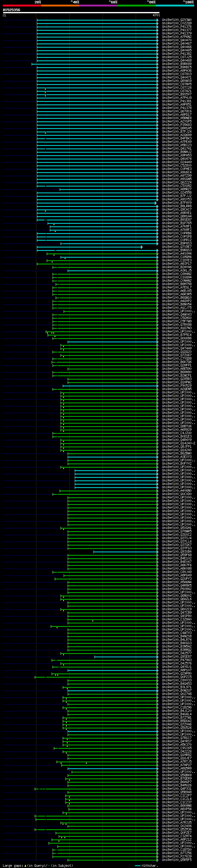This screenshot has width=197, height=868.
Task: Select the UniRef100_B9P8S3 label
Action: click(177, 244)
